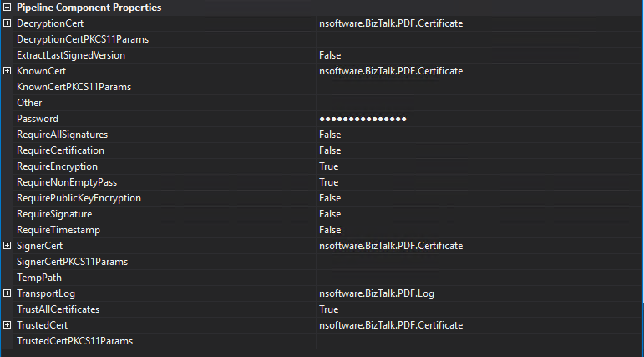Select the RequireTimestamp property name

click(x=58, y=230)
